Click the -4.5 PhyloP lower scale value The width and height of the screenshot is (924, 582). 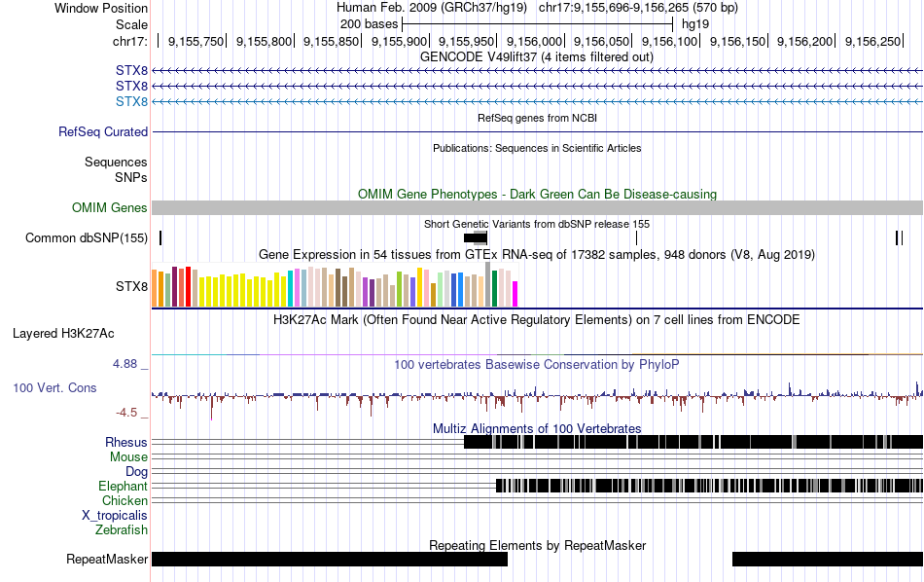click(x=126, y=413)
